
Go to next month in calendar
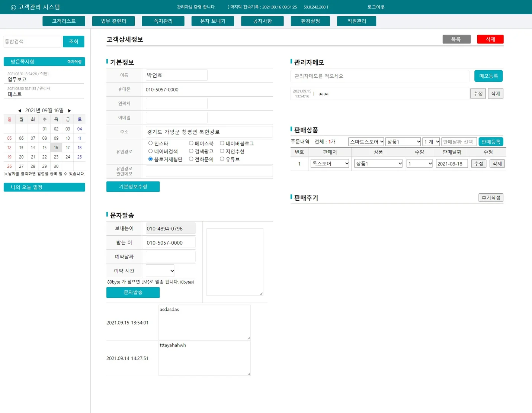70,111
